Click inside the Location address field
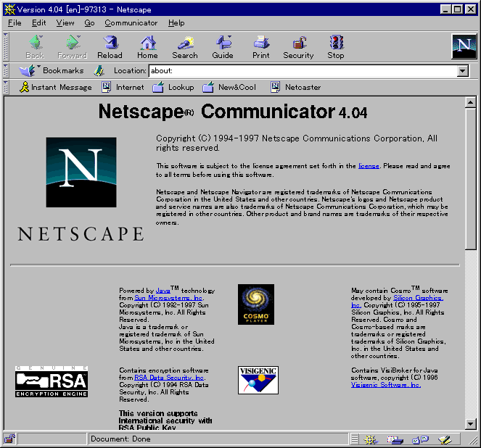This screenshot has height=448, width=481. coord(303,71)
